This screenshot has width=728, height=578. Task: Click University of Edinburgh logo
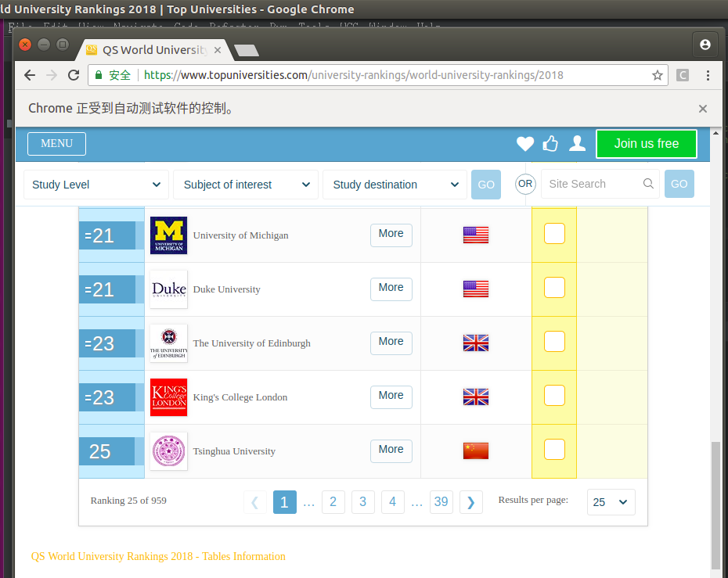(168, 343)
